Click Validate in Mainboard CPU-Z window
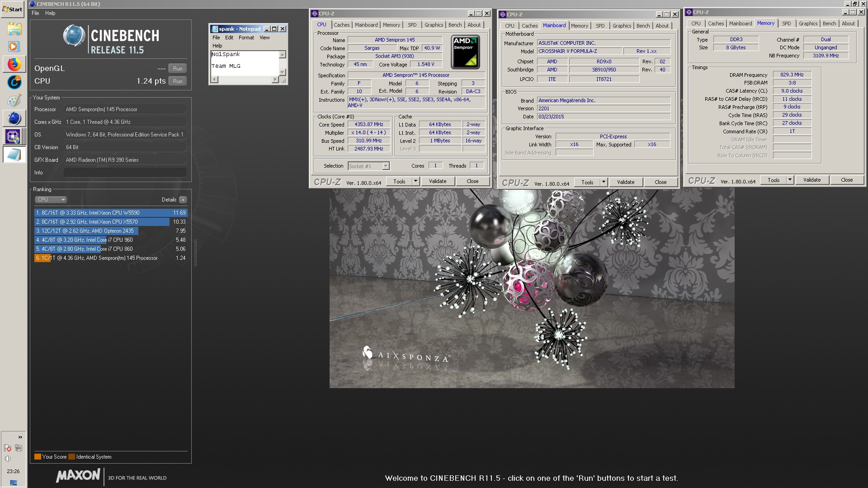868x488 pixels. (625, 183)
